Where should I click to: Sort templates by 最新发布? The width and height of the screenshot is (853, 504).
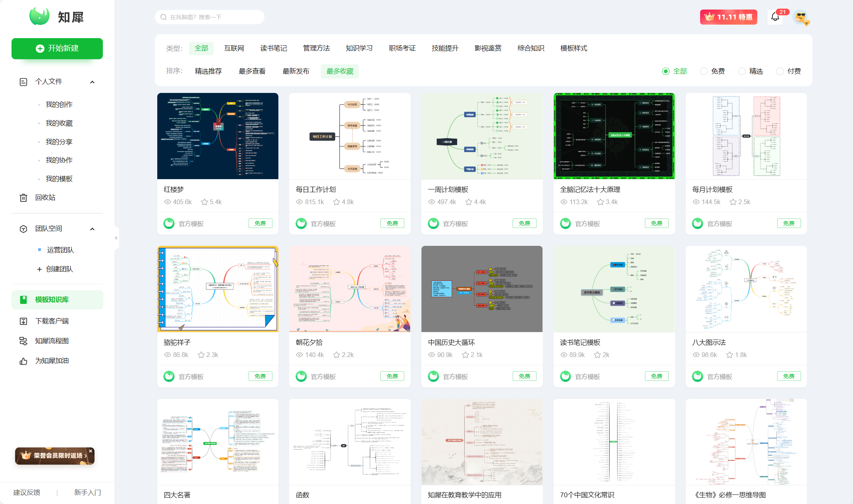(x=295, y=71)
